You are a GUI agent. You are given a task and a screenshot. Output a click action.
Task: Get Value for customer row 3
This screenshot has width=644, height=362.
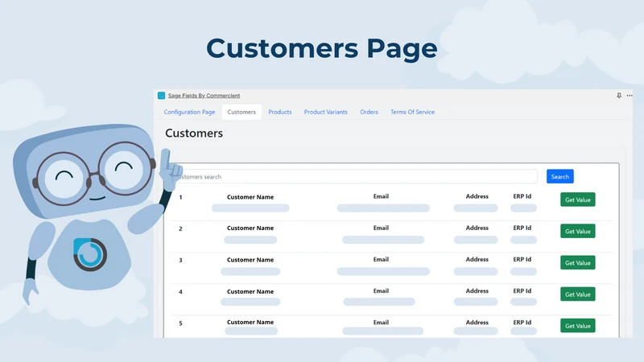pos(577,263)
